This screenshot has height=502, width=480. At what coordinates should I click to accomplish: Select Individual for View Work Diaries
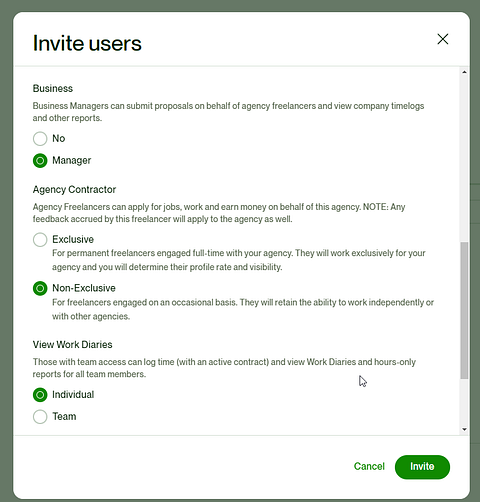[x=40, y=395]
